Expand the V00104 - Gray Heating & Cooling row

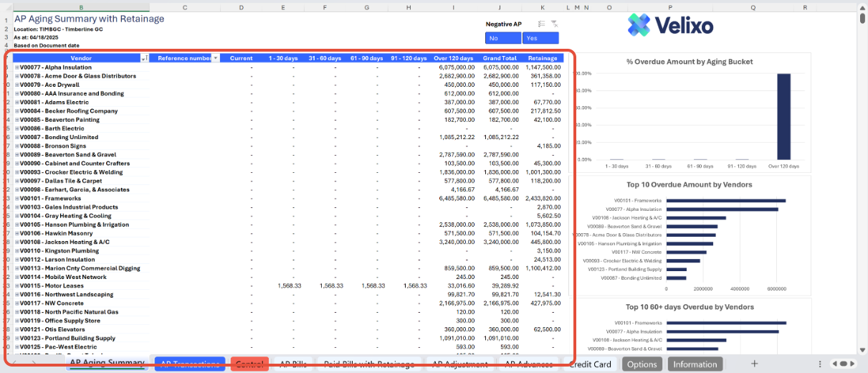(17, 216)
